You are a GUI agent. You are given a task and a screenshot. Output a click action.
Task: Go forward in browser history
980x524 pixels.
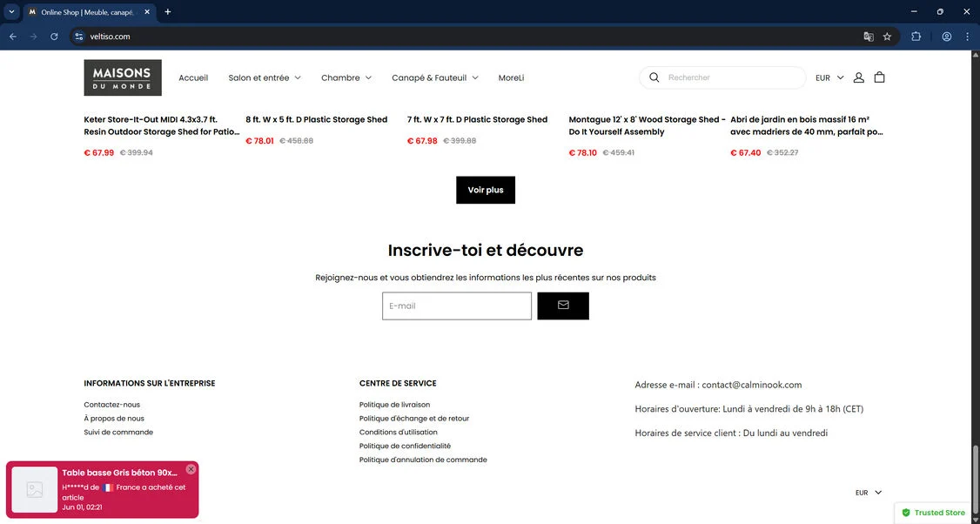click(34, 37)
